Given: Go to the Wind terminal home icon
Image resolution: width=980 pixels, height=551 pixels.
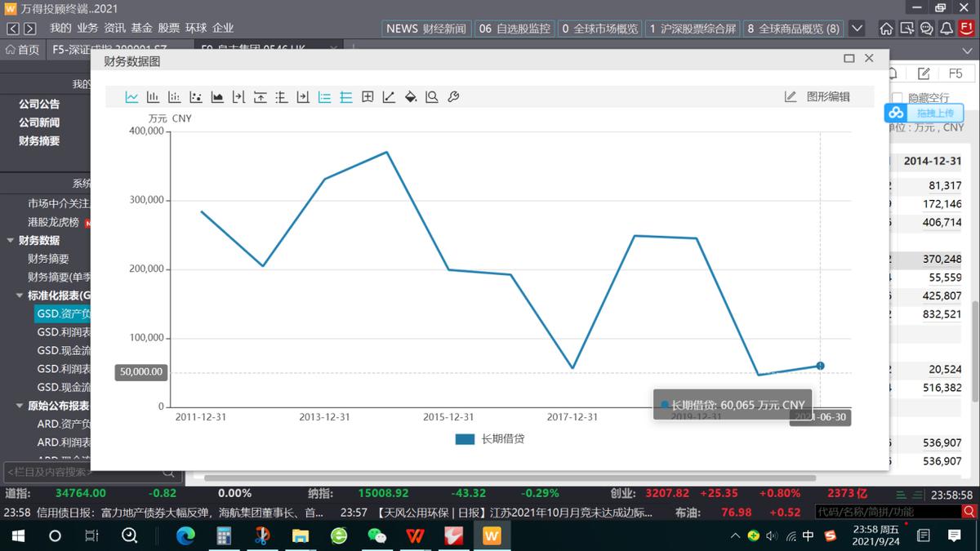Looking at the screenshot, I should point(886,29).
